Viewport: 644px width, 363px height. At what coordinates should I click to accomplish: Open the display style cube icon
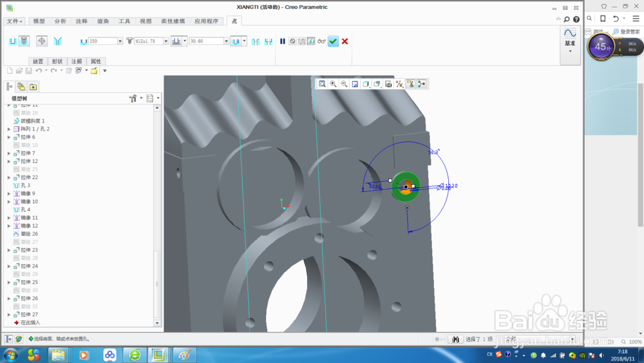[x=366, y=84]
